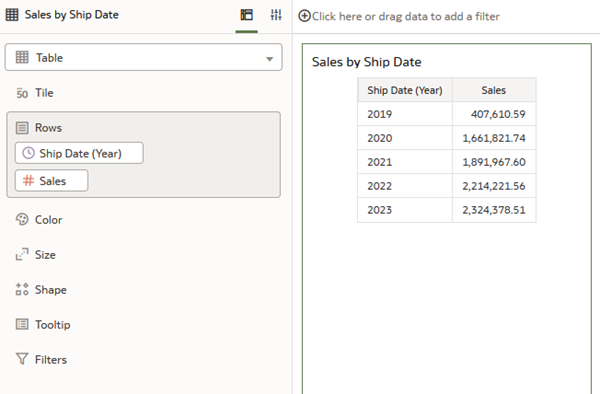
Task: Select the 2019 row cell
Action: coord(405,114)
